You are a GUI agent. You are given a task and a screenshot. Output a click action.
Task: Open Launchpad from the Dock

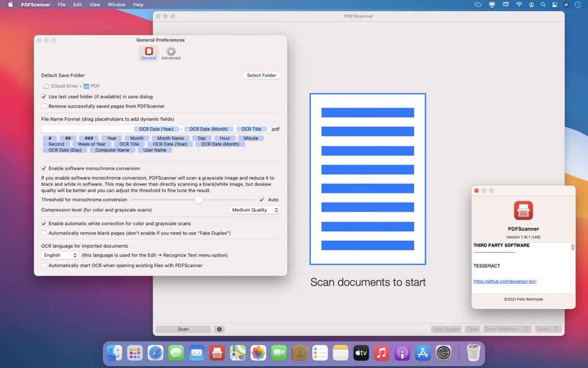[x=135, y=353]
